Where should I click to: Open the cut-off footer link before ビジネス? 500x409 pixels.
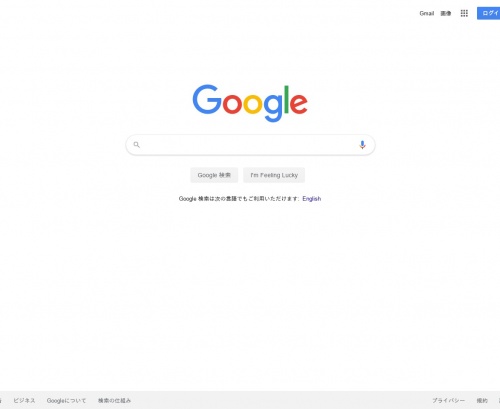[1, 400]
